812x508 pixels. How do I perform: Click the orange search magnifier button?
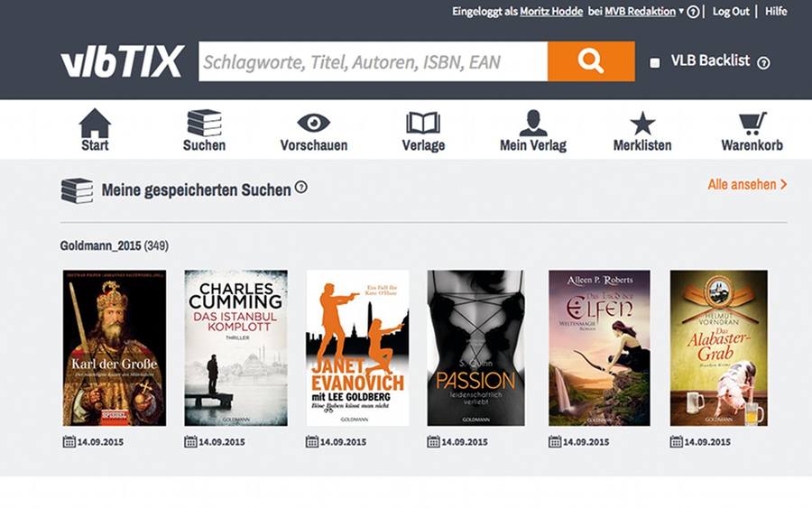coord(591,61)
